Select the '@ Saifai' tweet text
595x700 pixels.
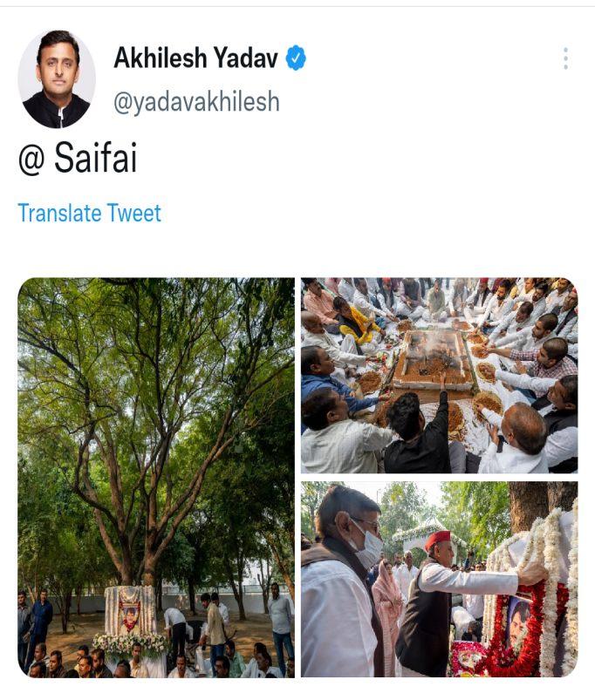coord(78,158)
